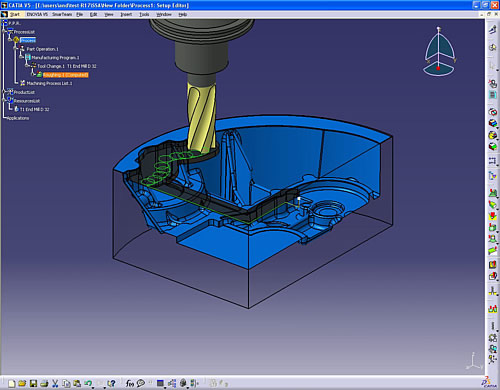This screenshot has width=500, height=390.
Task: Click the Print icon in bottom toolbar
Action: click(x=44, y=383)
